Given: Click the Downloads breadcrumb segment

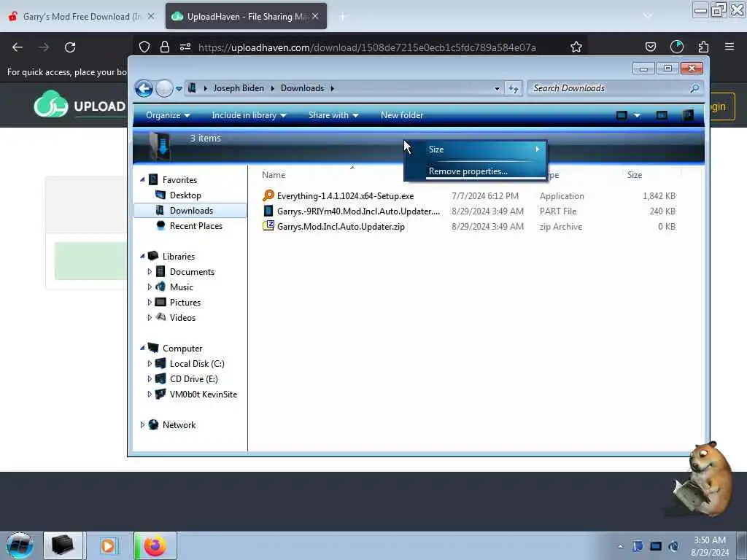Looking at the screenshot, I should click(x=302, y=88).
